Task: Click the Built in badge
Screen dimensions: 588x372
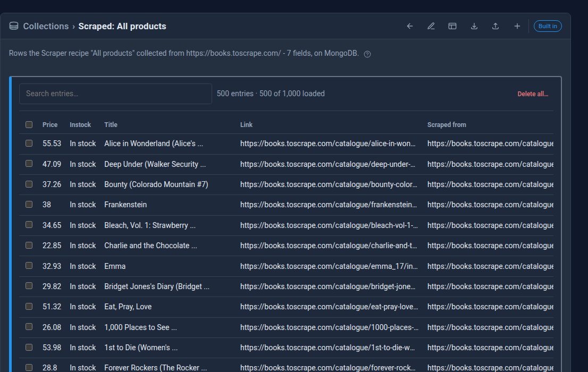Action: (x=548, y=26)
